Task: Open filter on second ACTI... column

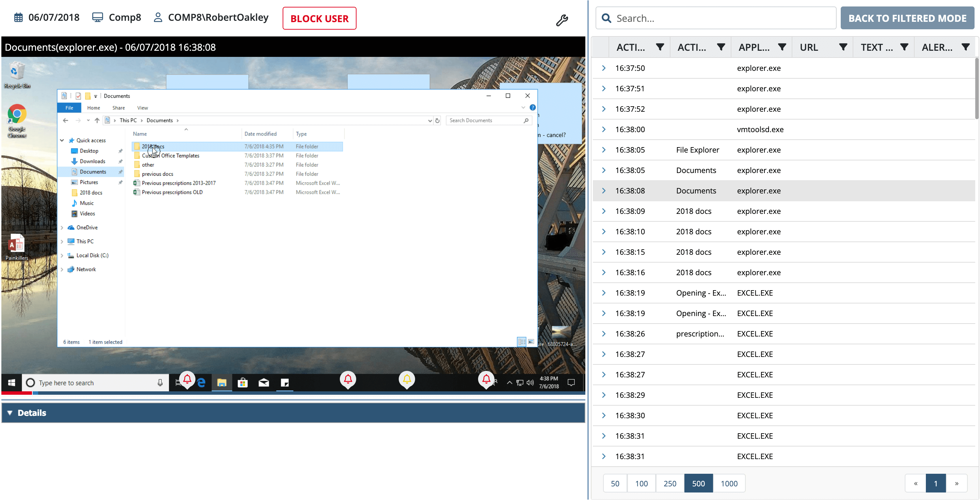Action: point(721,47)
